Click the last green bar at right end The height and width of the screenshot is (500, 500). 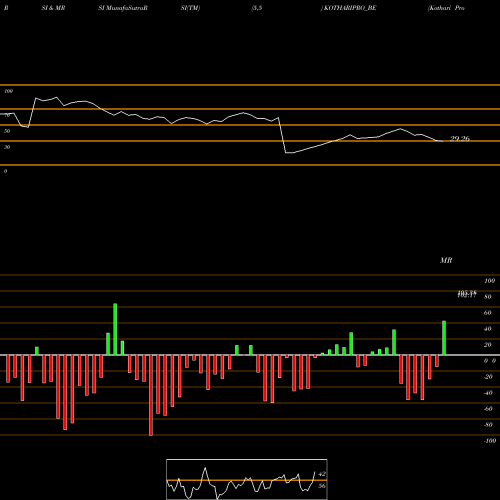[x=444, y=338]
